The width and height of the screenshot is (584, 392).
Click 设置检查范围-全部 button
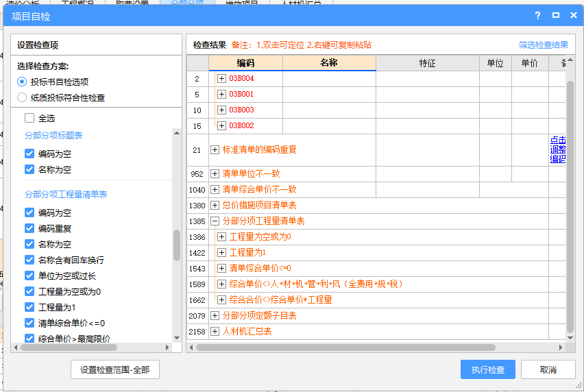[x=115, y=369]
